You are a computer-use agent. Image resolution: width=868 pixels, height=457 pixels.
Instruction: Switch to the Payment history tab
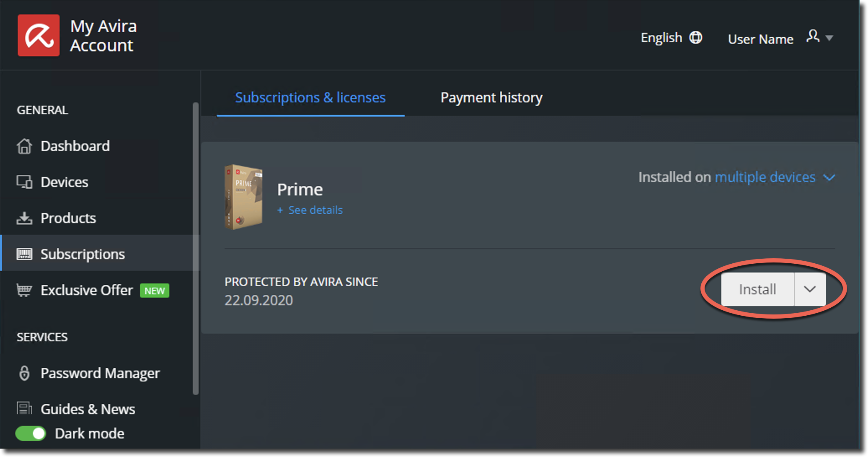(x=491, y=98)
